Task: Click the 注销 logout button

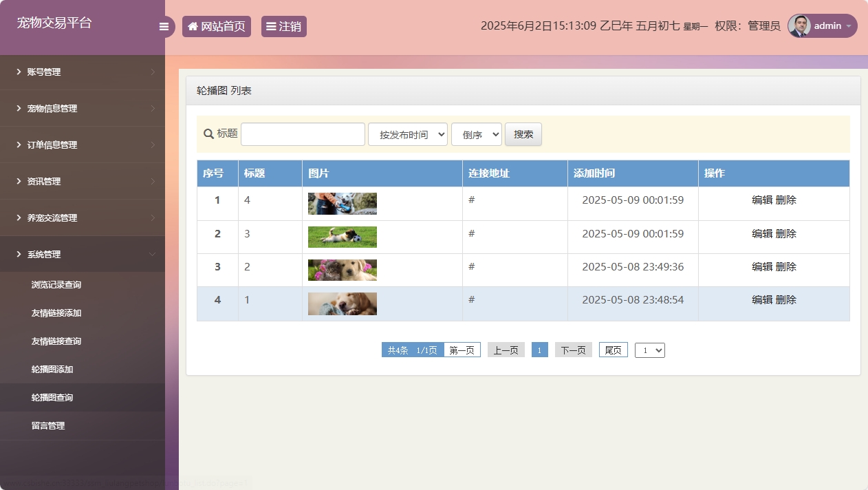Action: pos(284,26)
